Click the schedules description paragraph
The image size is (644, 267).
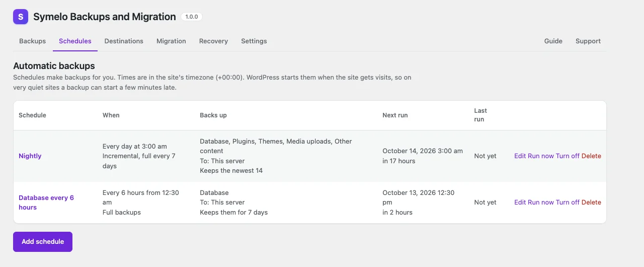pos(212,83)
